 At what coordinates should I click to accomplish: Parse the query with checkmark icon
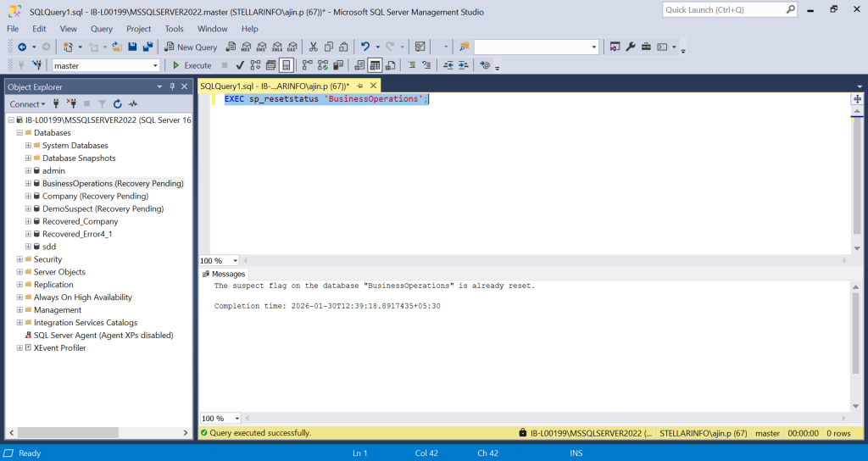241,65
